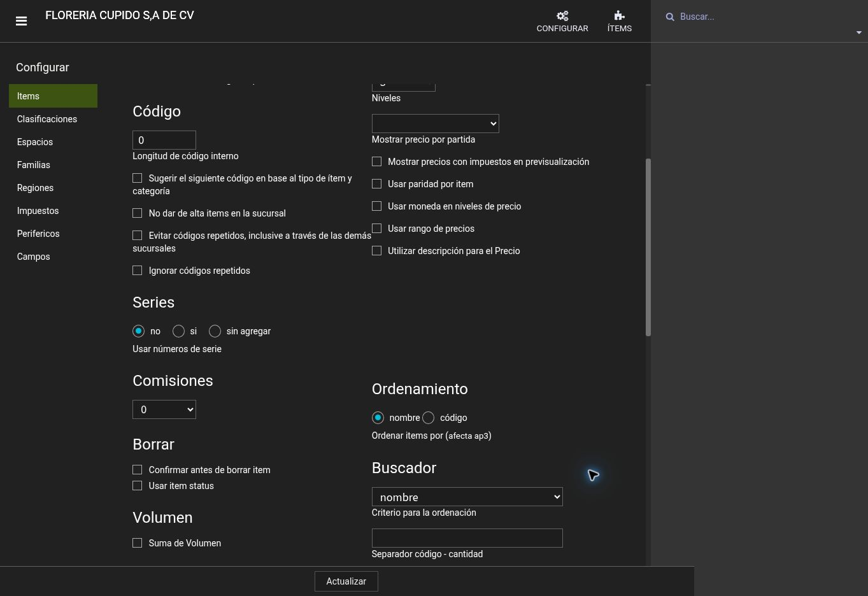Click the Ítems puzzle icon
868x596 pixels.
point(619,16)
